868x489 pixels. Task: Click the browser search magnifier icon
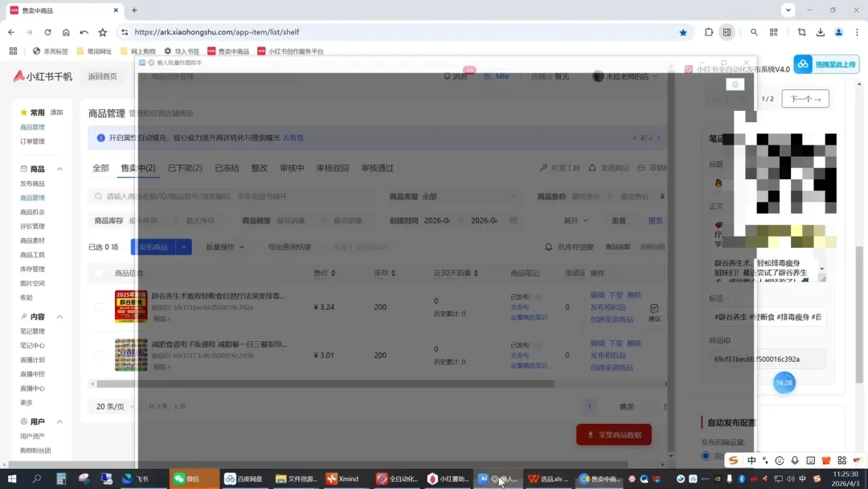pyautogui.click(x=754, y=32)
